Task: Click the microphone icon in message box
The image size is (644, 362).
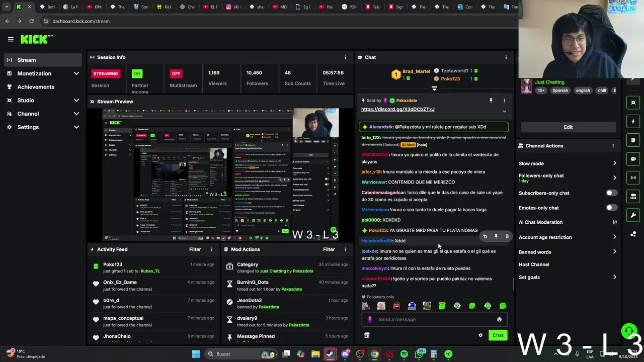Action: (370, 319)
